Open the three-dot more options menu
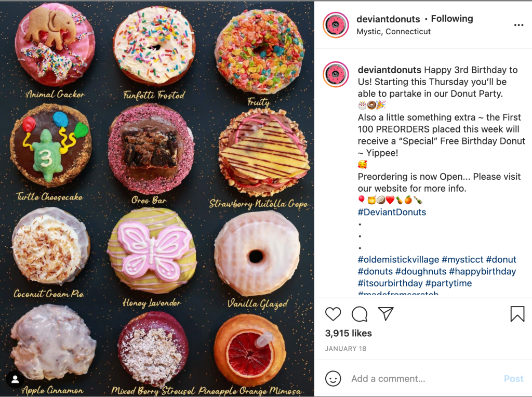 (518, 25)
